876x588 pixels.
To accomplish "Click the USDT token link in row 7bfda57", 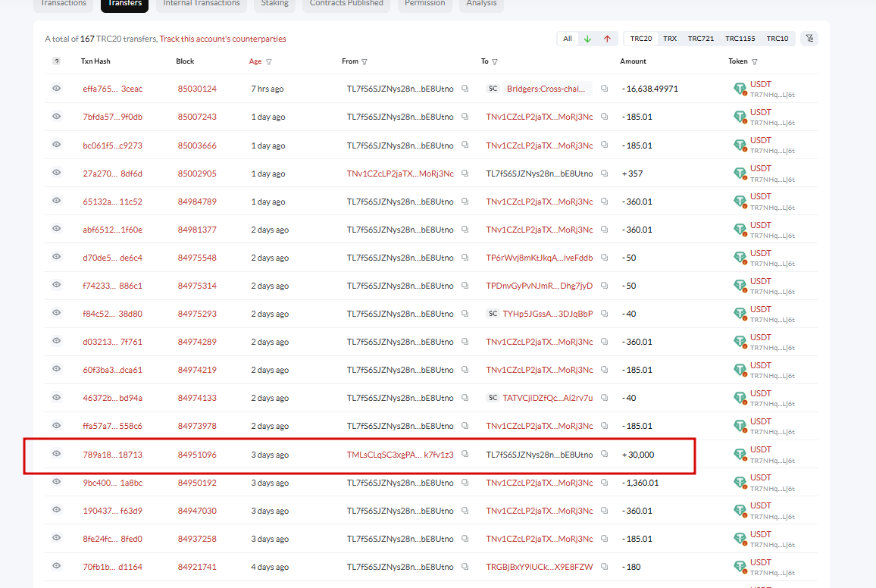I will pos(760,112).
